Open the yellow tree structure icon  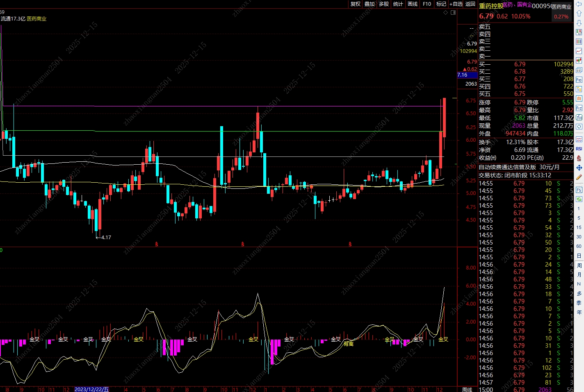(x=579, y=89)
